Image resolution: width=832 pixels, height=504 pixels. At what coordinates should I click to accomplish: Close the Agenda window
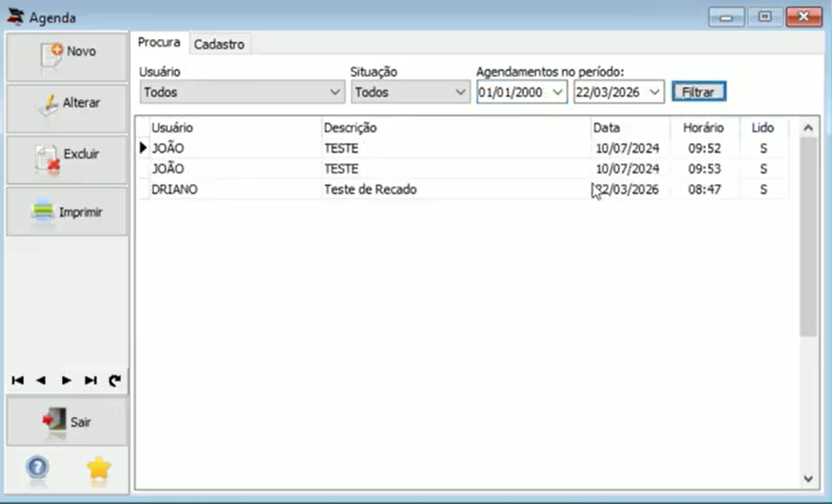tap(804, 17)
